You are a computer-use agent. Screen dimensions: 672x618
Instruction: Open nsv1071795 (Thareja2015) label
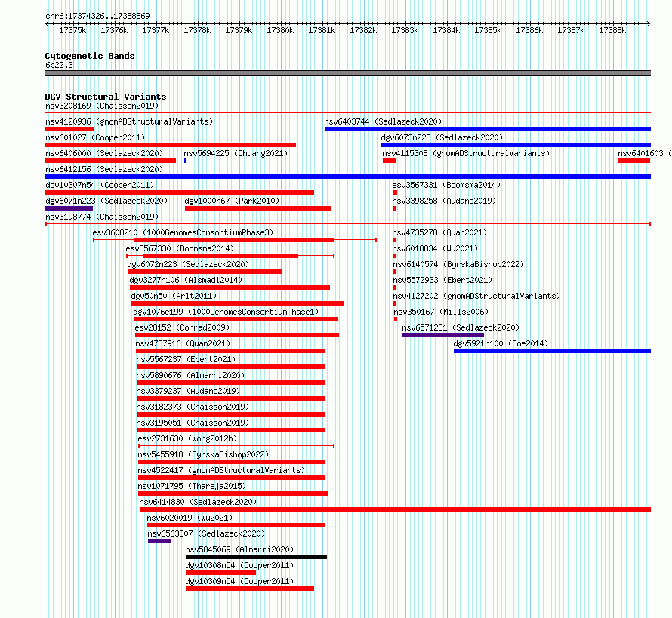pyautogui.click(x=192, y=486)
